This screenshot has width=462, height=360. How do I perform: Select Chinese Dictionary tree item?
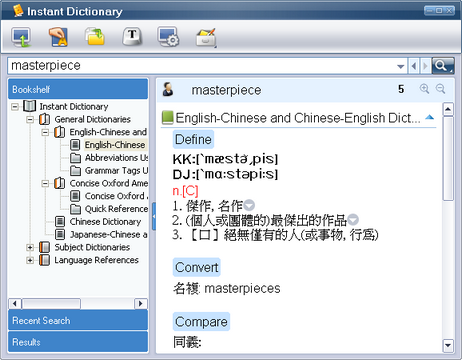[105, 221]
